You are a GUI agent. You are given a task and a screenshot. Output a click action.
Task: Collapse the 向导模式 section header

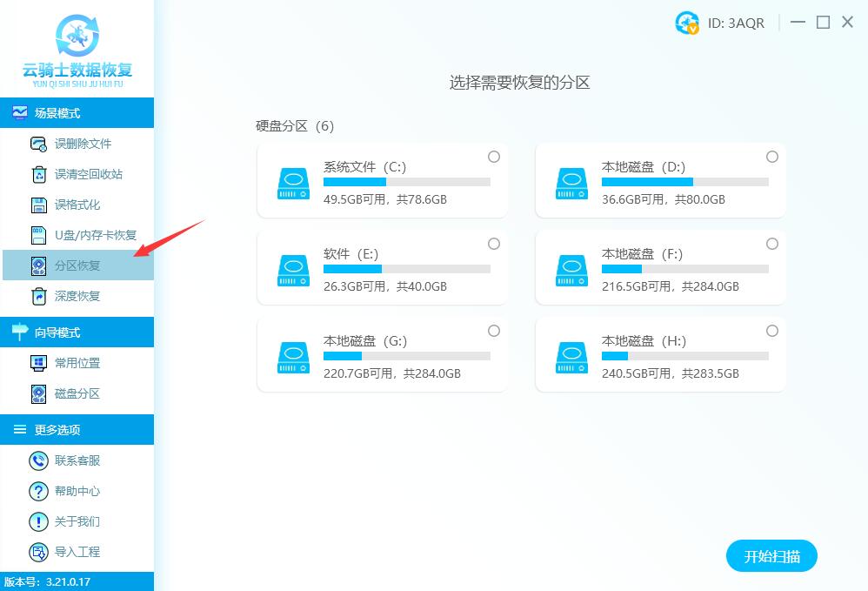click(x=77, y=332)
